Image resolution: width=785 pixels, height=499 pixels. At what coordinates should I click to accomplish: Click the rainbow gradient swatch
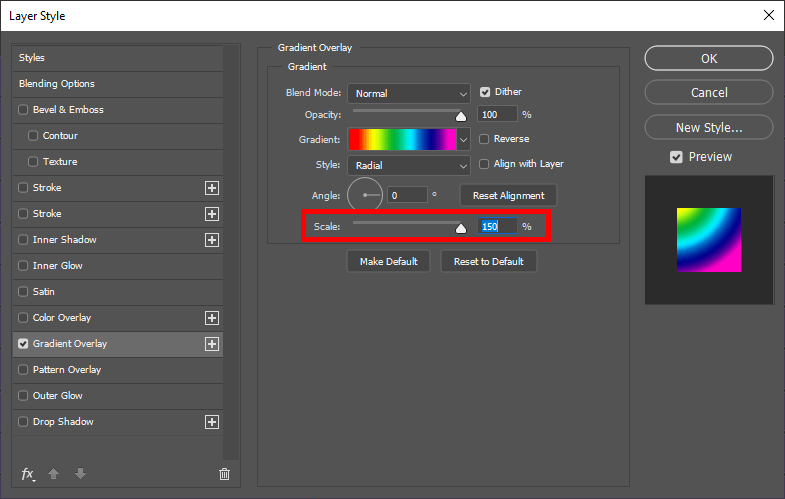pos(403,140)
